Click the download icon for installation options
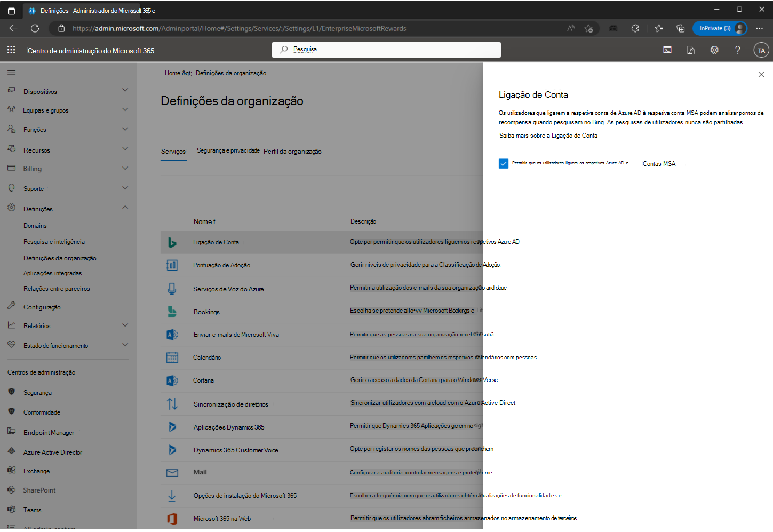The height and width of the screenshot is (532, 773). (172, 496)
